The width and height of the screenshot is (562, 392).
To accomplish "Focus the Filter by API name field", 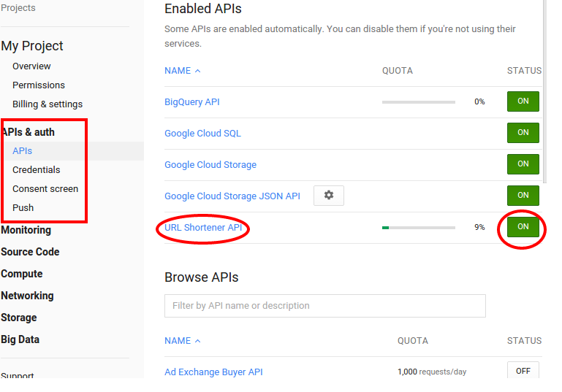I will point(325,306).
